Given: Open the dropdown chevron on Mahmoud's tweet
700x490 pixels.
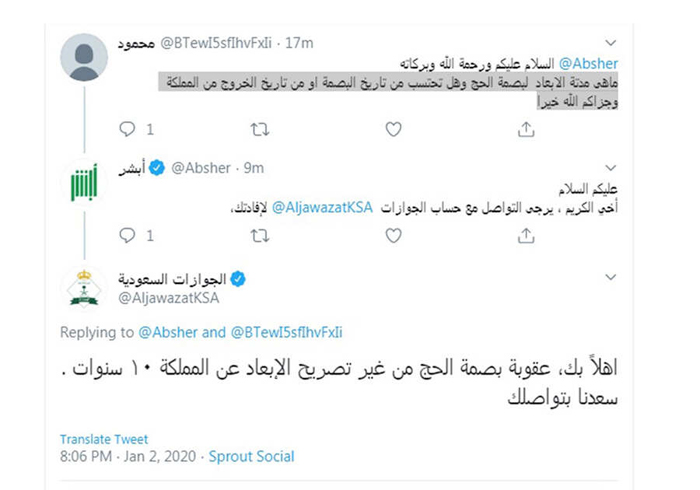Looking at the screenshot, I should pyautogui.click(x=610, y=43).
